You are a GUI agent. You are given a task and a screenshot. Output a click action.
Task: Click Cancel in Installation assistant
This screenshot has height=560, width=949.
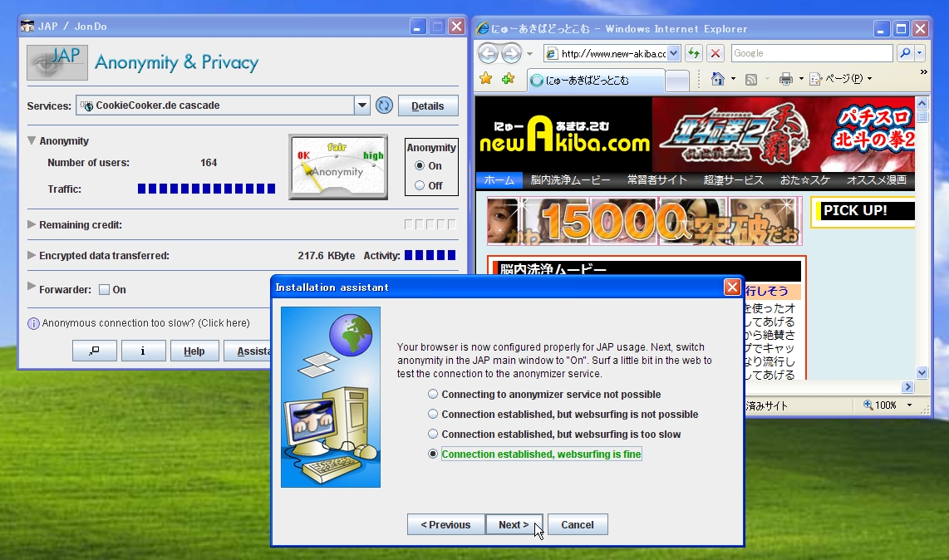(577, 524)
